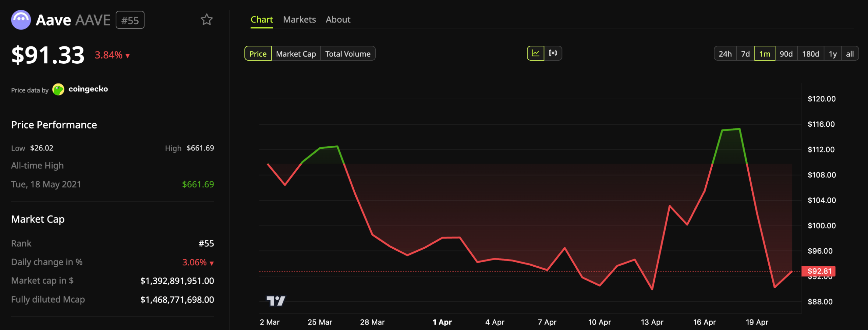Image resolution: width=868 pixels, height=330 pixels.
Task: Click the Aave coin logo
Action: click(x=21, y=19)
